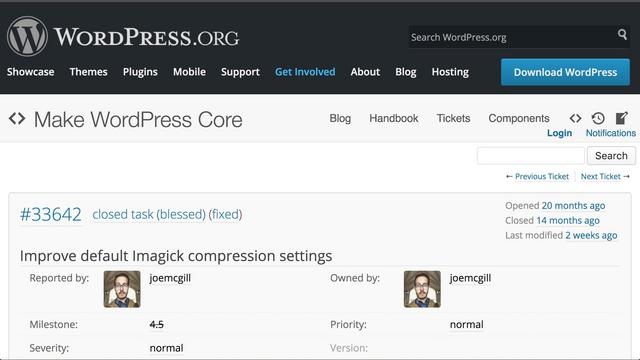The height and width of the screenshot is (360, 640).
Task: Click the Download WordPress button
Action: (565, 72)
